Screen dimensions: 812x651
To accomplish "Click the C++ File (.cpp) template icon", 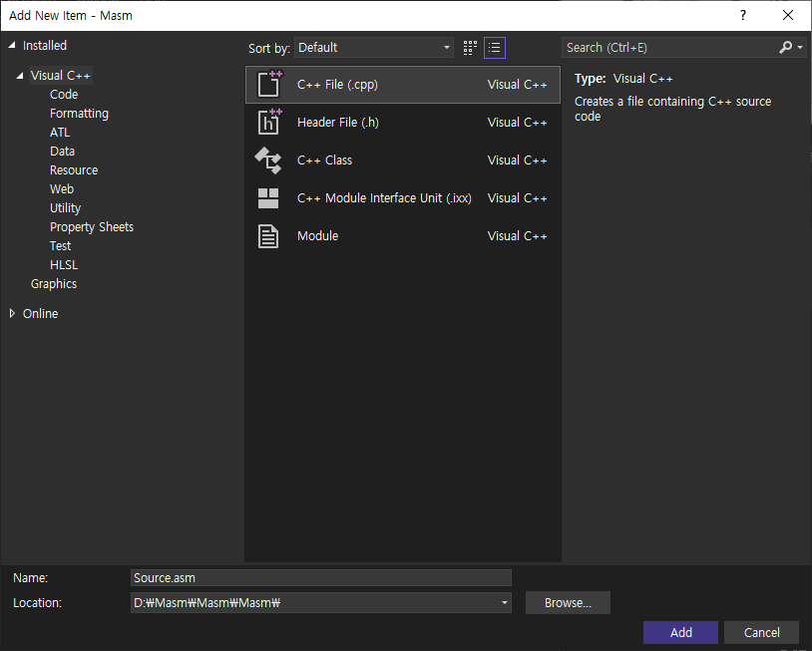I will click(x=269, y=85).
